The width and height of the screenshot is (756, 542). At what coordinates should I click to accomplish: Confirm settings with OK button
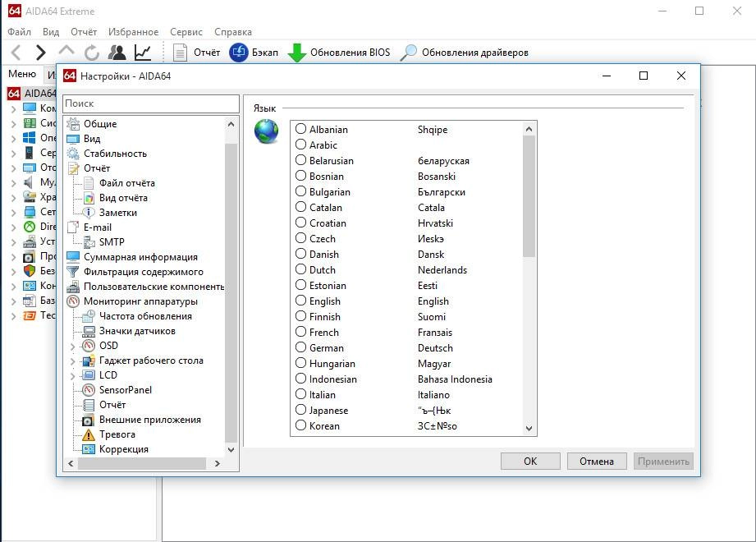click(x=530, y=462)
